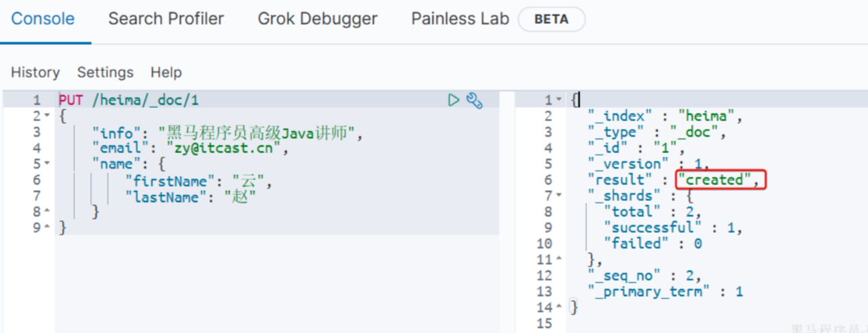The height and width of the screenshot is (333, 868).
Task: Click the fold marker at request line 8
Action: tap(47, 213)
